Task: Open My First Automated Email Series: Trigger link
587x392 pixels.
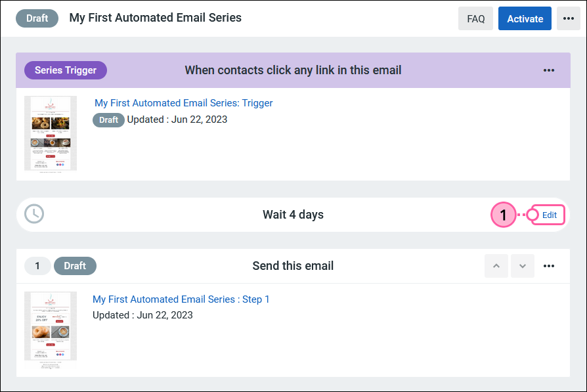Action: coord(183,103)
